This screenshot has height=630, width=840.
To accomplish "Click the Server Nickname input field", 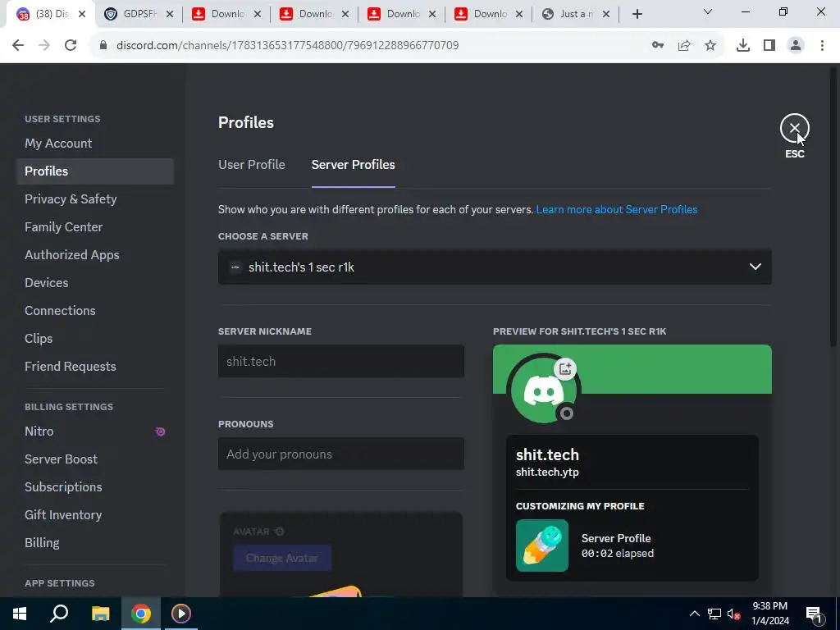I will 341,361.
